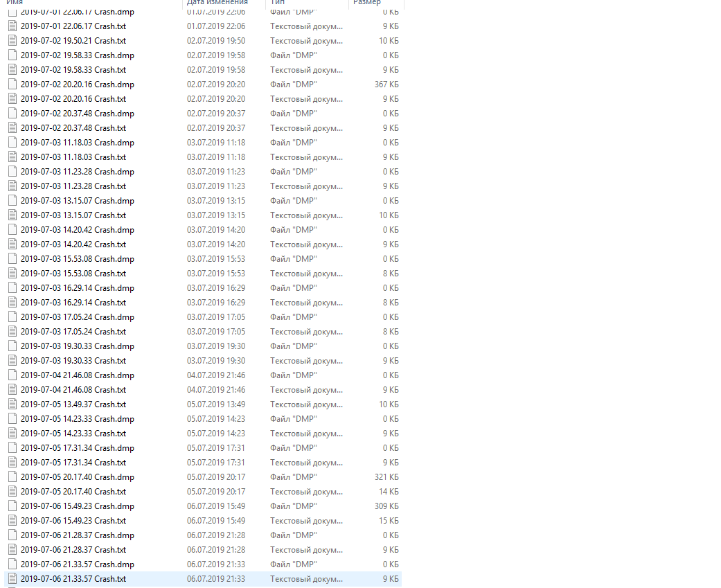Select file name 2019-07-05 17.31.34 Crash.dmp
This screenshot has height=588, width=721.
tap(78, 448)
